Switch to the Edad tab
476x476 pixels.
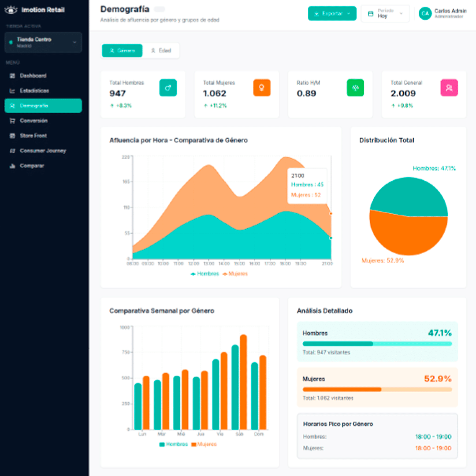click(x=161, y=51)
